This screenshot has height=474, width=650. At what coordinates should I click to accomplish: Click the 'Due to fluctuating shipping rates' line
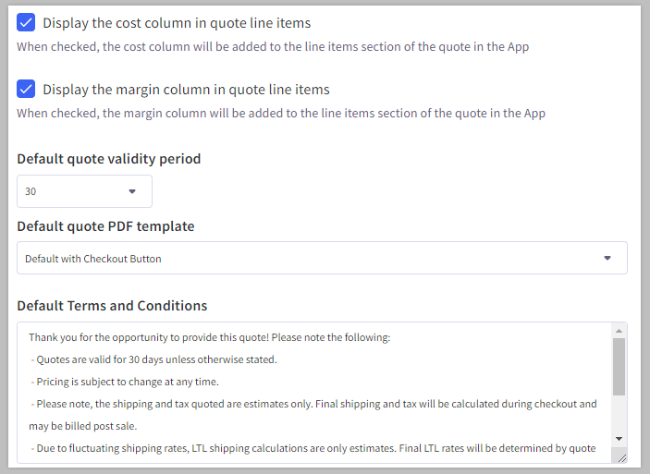(x=312, y=447)
